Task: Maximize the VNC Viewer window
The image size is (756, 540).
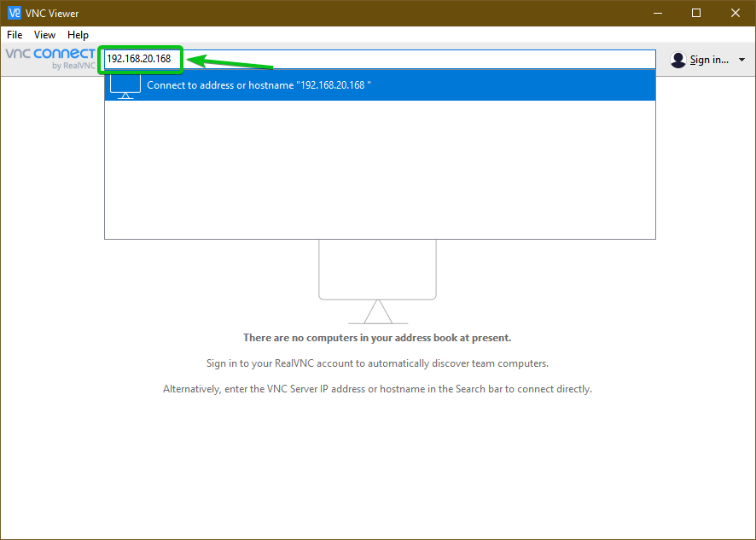Action: pos(696,13)
